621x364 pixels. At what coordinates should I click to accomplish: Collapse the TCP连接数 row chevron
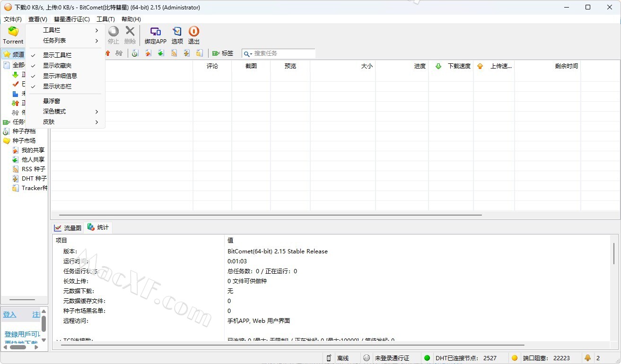tap(58, 340)
